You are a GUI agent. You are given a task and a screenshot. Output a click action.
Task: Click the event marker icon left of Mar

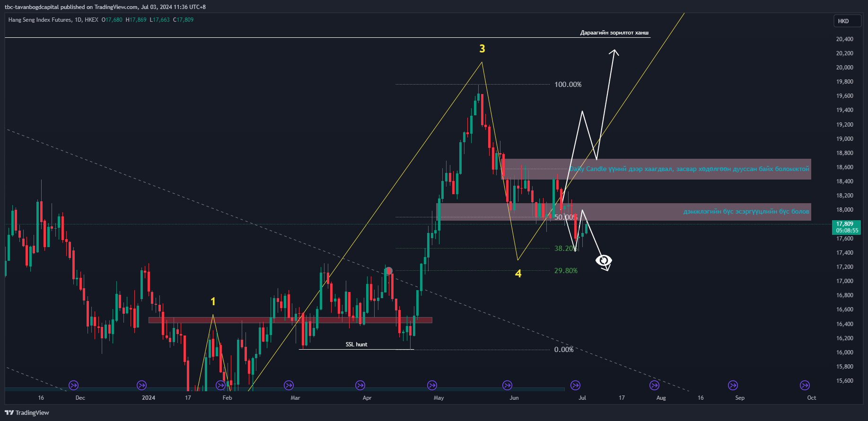289,385
